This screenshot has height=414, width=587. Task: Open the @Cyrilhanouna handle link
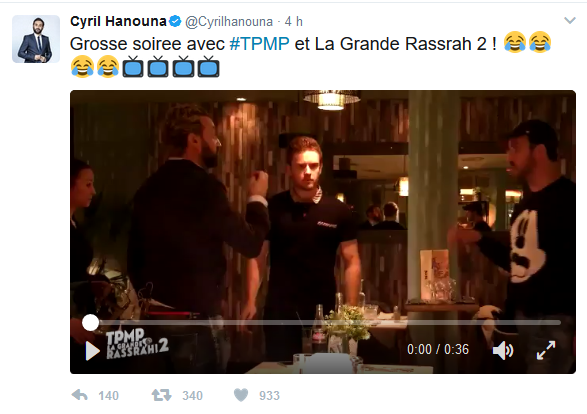[229, 22]
